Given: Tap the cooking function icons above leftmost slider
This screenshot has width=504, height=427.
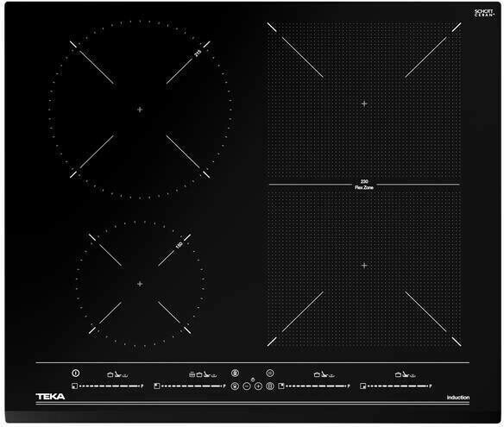Looking at the screenshot, I should 117,374.
